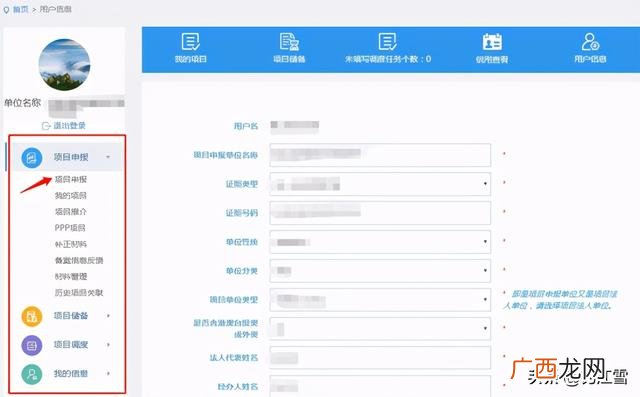
Task: Click the blue 项目申报 circle icon in sidebar
Action: pos(32,157)
